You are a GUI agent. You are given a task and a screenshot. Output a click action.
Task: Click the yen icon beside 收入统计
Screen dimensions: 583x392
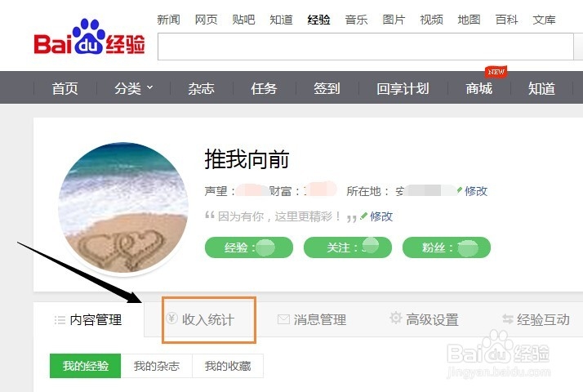[171, 318]
